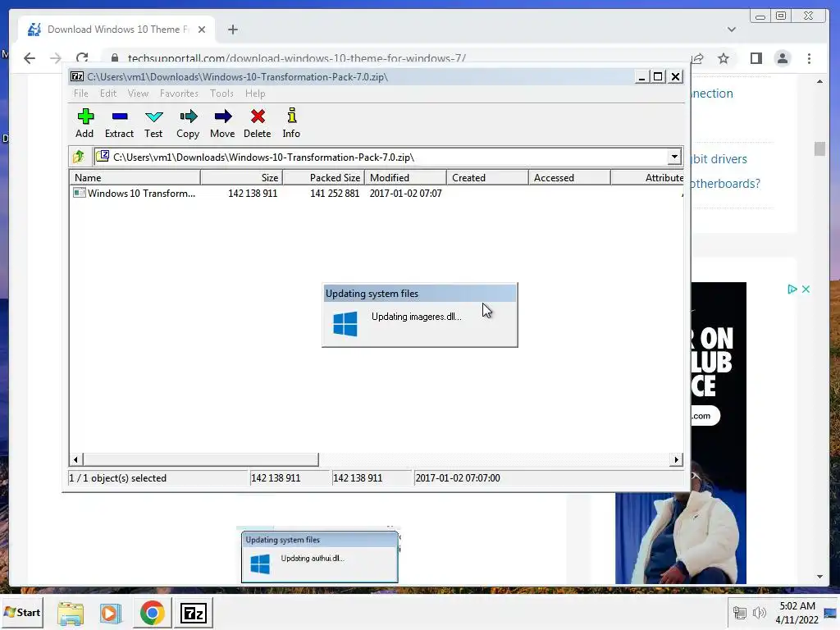Go up one folder level in 7-Zip
The width and height of the screenshot is (840, 630).
(x=79, y=157)
